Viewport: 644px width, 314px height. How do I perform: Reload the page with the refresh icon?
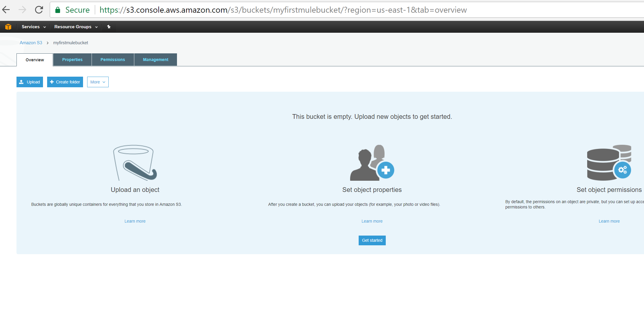39,10
